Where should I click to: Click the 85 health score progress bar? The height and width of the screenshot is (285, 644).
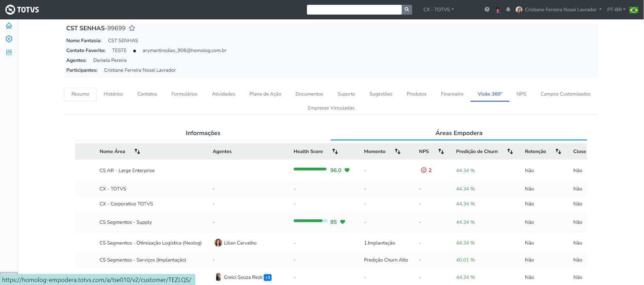310,221
